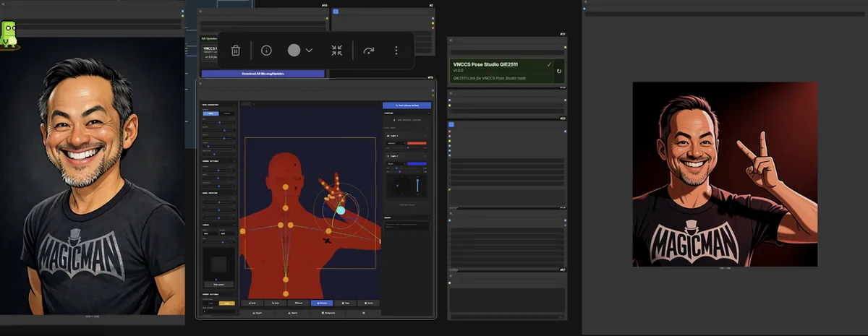Click the Light 1 red color swatch
The height and width of the screenshot is (336, 868).
click(x=417, y=144)
